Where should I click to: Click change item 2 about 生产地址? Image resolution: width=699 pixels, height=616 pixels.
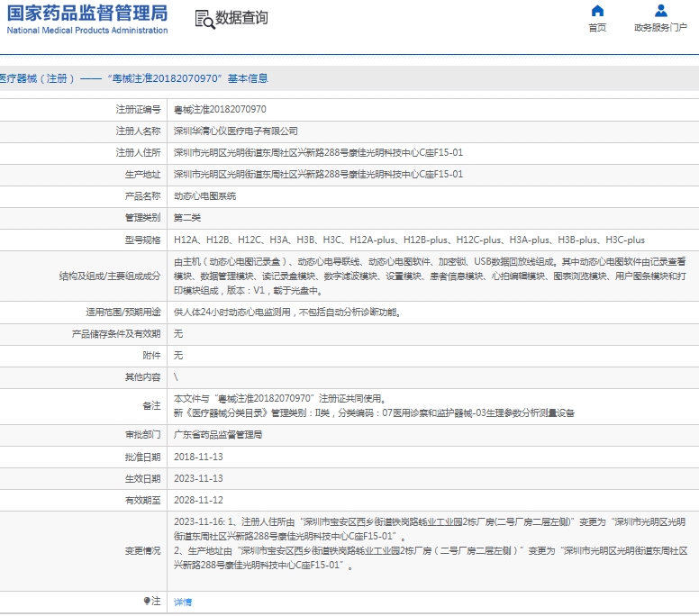click(x=431, y=558)
